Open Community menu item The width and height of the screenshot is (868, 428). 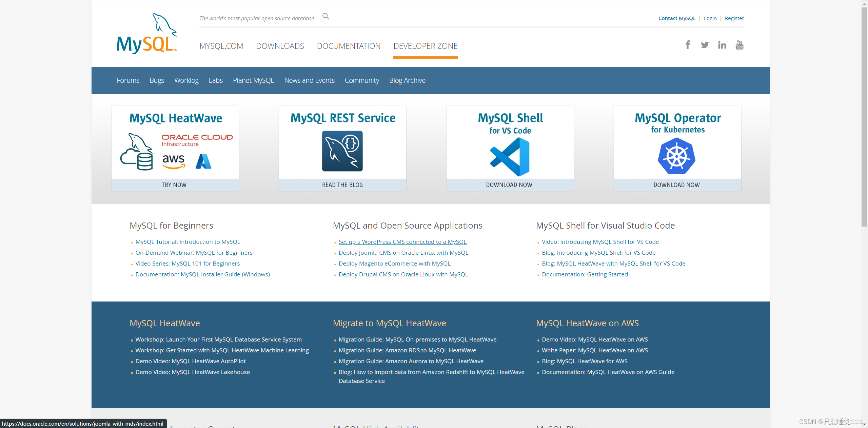tap(362, 80)
